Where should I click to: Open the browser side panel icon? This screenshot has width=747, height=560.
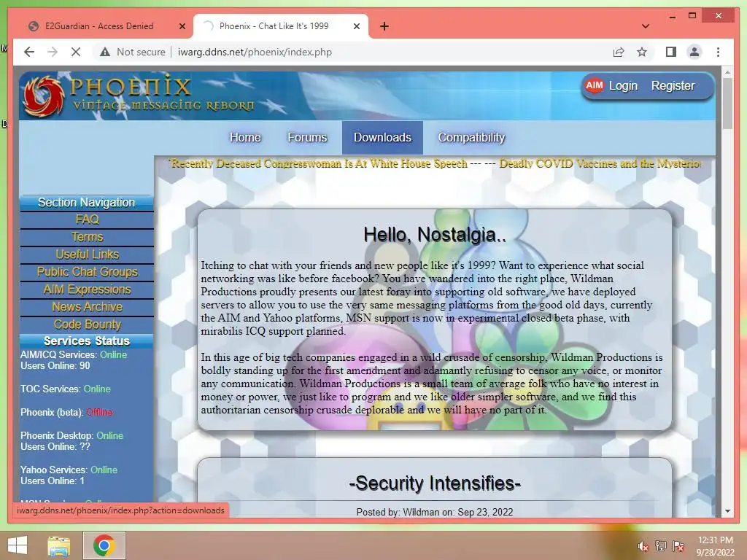click(x=671, y=52)
